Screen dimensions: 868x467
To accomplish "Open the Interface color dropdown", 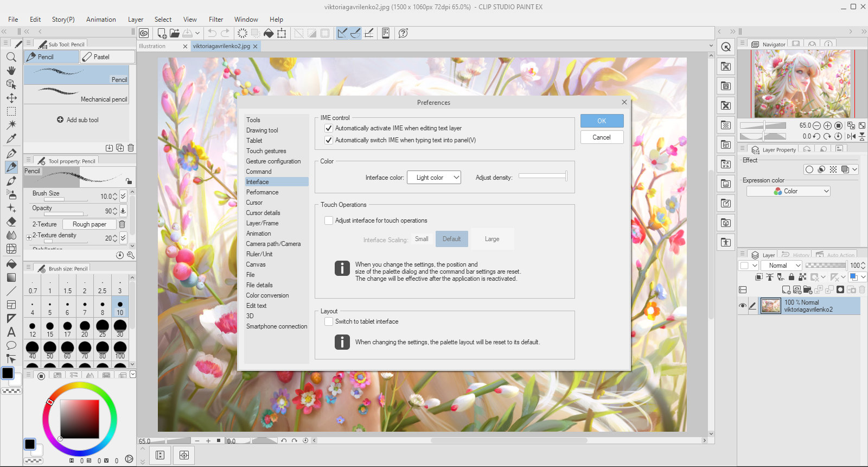I will click(434, 178).
